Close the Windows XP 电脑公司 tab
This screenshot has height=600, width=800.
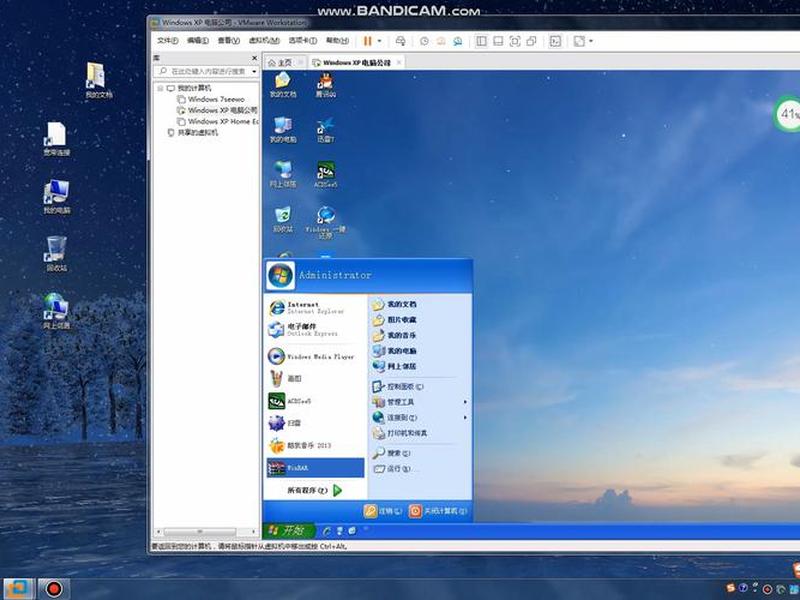coord(399,62)
